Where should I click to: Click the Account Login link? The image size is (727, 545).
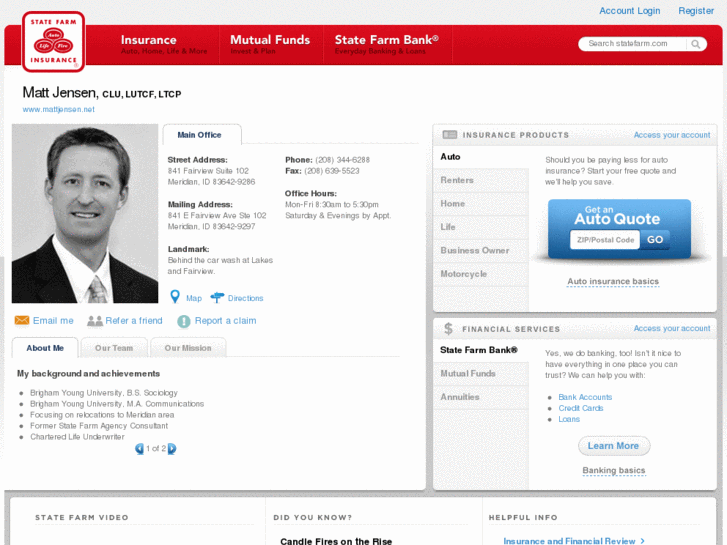(x=630, y=11)
